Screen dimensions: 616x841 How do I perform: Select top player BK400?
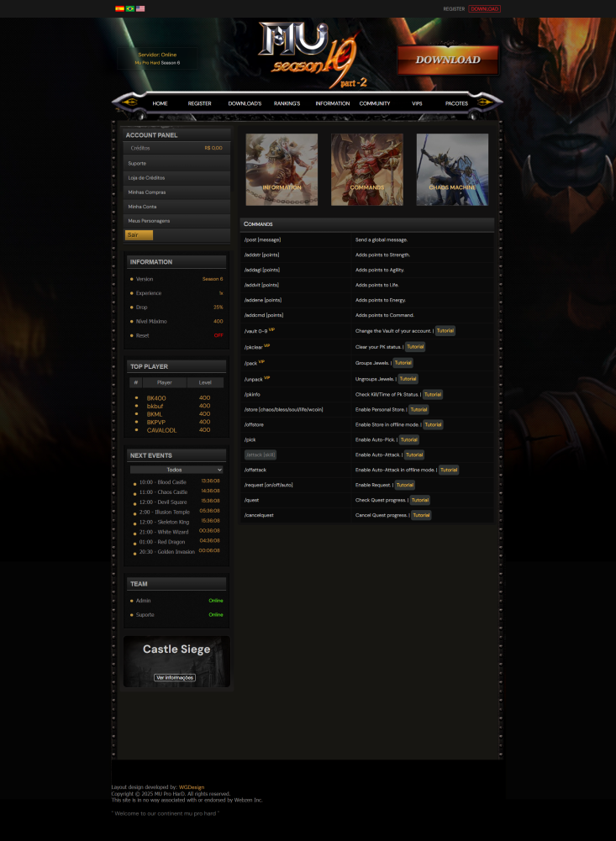(156, 398)
